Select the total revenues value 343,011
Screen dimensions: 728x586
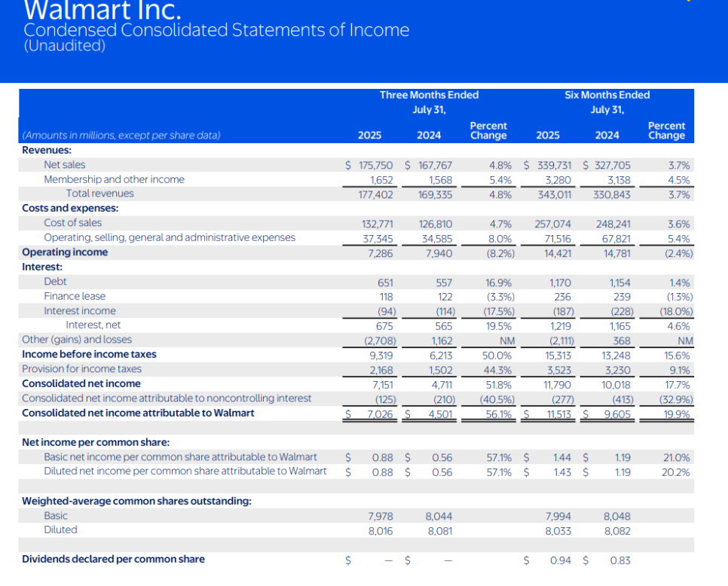tap(555, 195)
